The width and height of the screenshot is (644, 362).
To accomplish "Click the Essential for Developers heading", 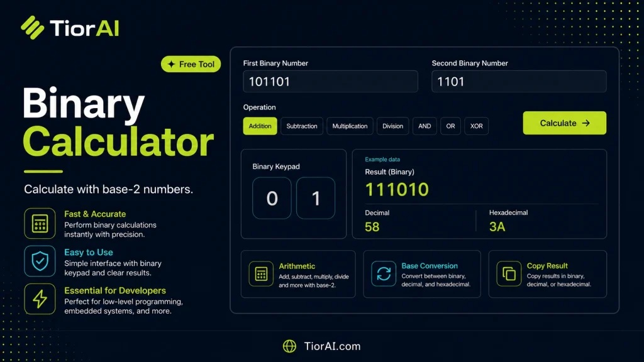I will point(115,290).
